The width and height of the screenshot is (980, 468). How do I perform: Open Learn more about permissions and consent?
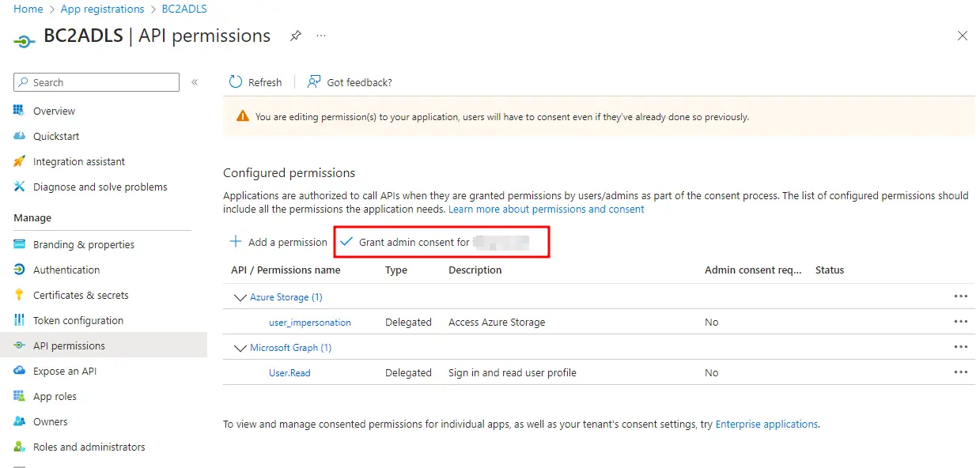pos(547,209)
